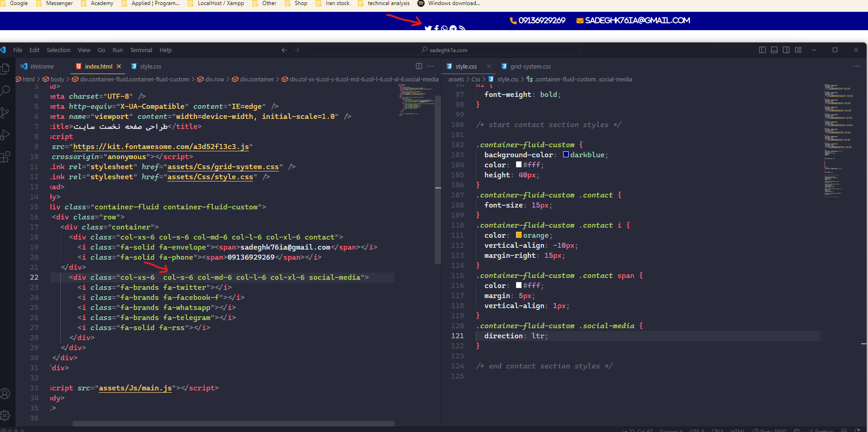This screenshot has width=868, height=432.
Task: Open more actions for right editor group
Action: (x=856, y=66)
